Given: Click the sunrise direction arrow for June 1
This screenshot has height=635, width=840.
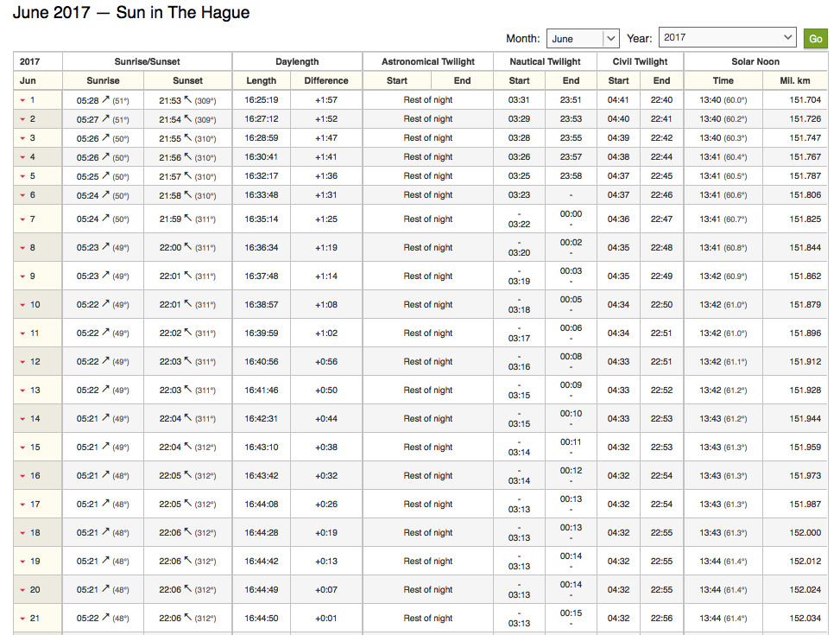Looking at the screenshot, I should tap(106, 100).
